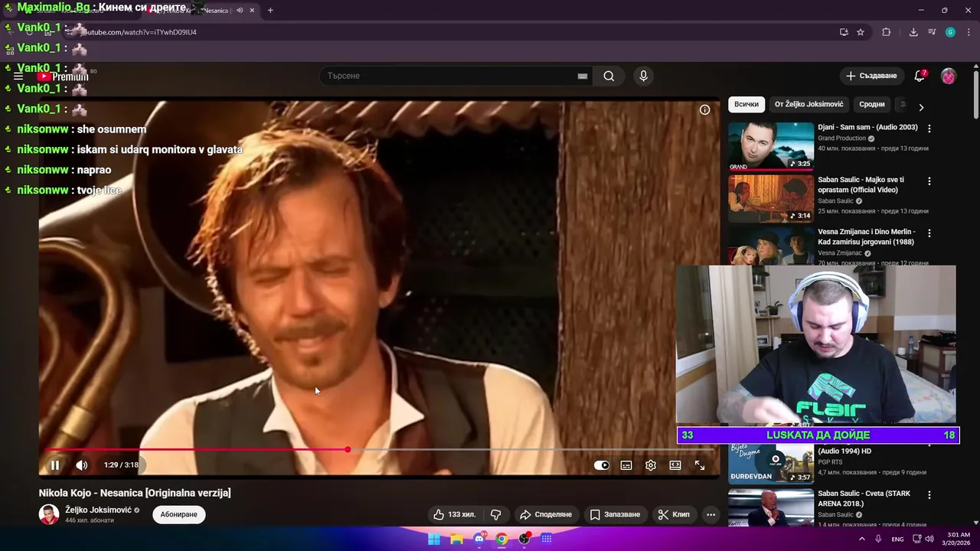Open the Chrome profile avatar
The image size is (980, 551).
pyautogui.click(x=950, y=32)
